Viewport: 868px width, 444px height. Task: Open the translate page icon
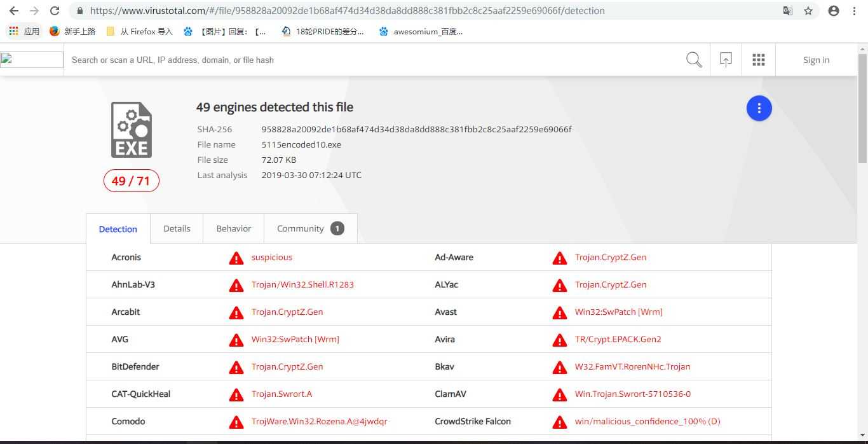point(788,11)
